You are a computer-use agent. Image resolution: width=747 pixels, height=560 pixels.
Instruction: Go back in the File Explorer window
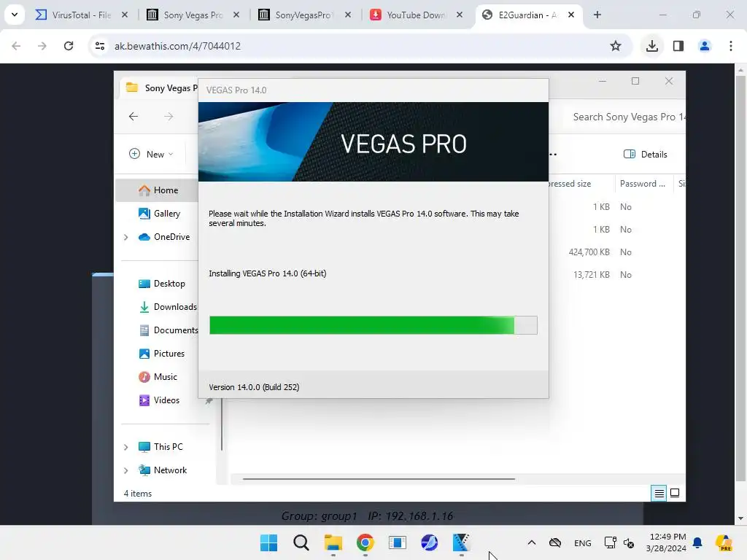tap(133, 116)
